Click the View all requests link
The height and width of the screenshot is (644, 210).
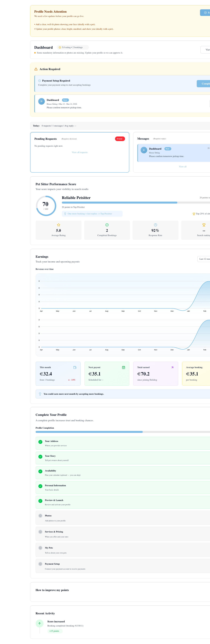[80, 153]
